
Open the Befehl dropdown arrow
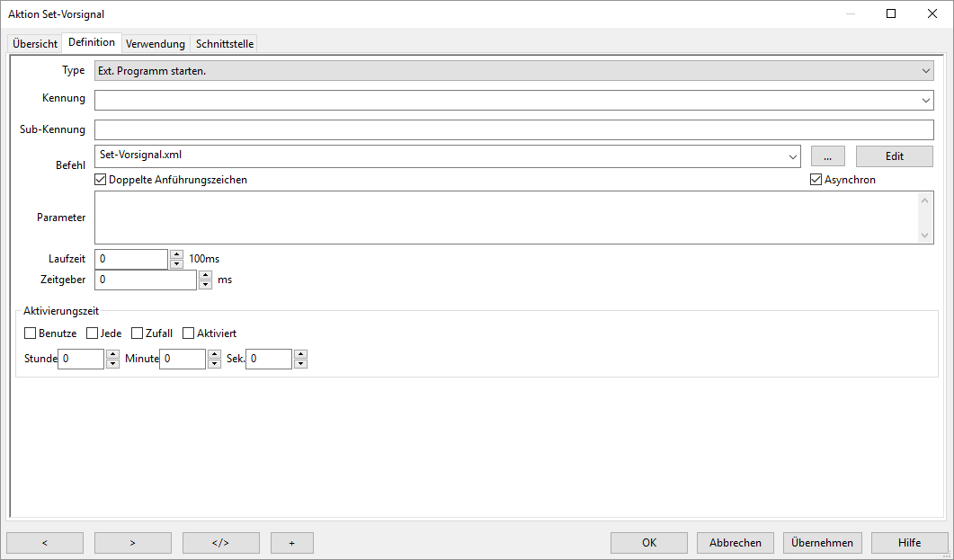tap(792, 156)
